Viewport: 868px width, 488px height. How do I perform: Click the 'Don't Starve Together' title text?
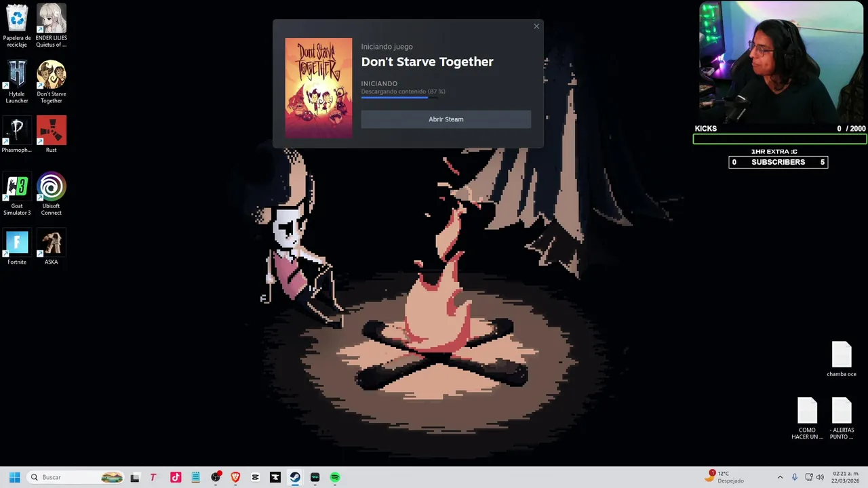pos(427,62)
